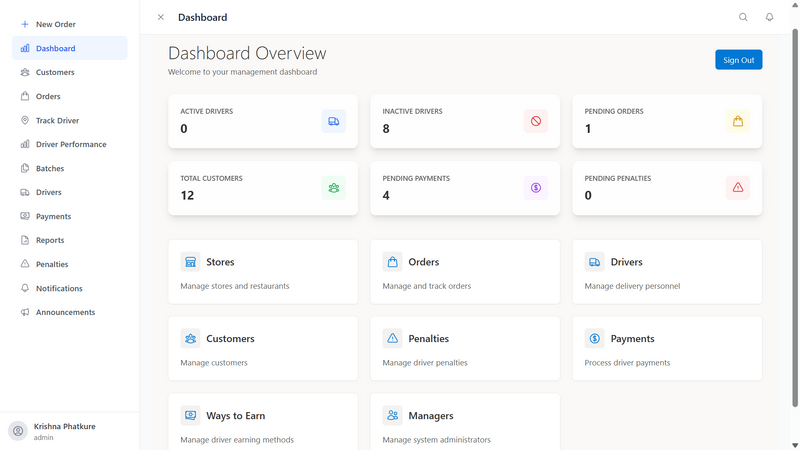Click the search magnifier icon in header
800x450 pixels.
(743, 17)
